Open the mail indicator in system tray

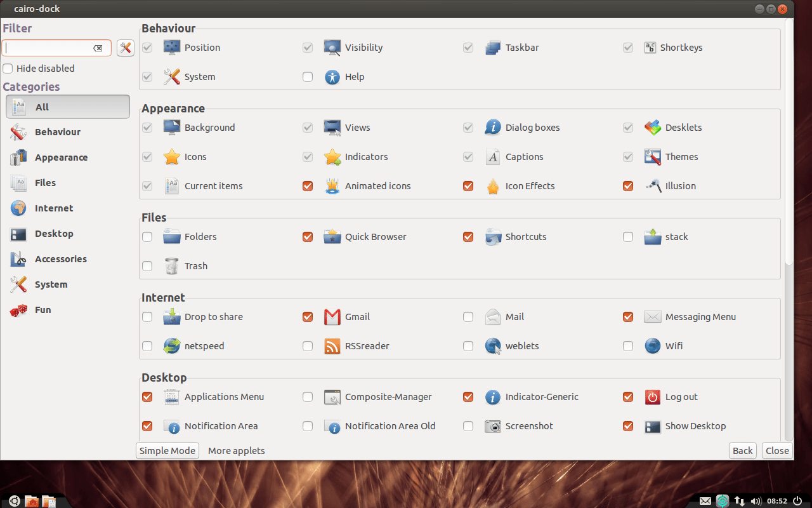tap(705, 501)
